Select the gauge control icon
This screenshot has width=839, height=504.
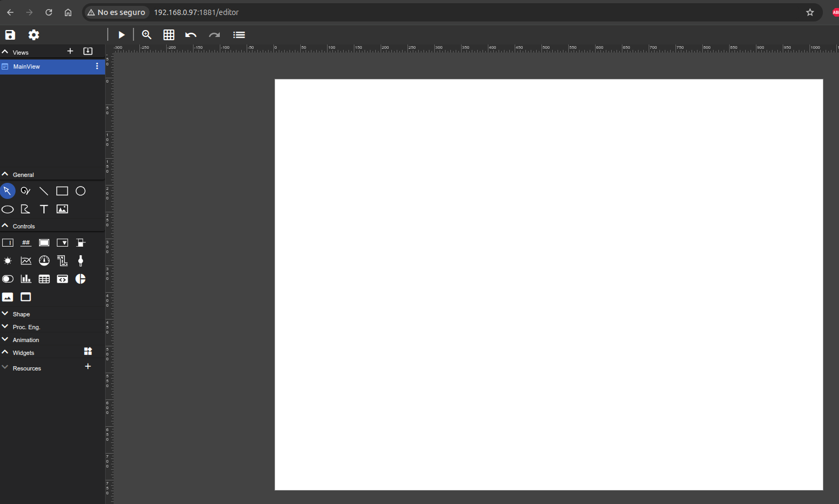(44, 261)
